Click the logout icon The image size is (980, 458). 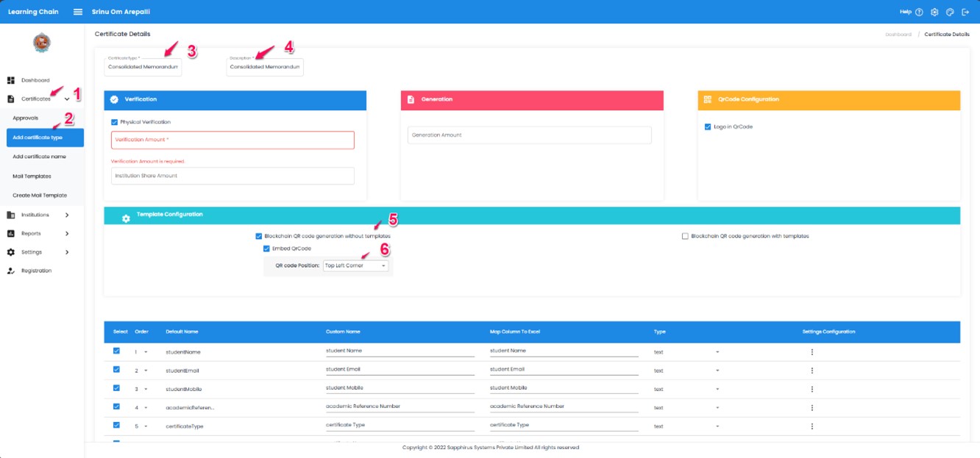[x=965, y=12]
